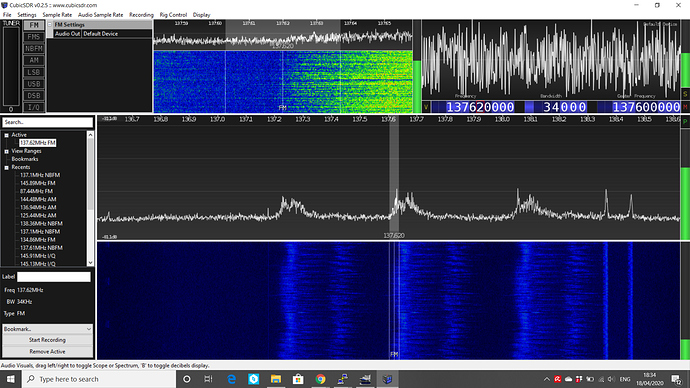Click the CubicSDR taskbar icon
The width and height of the screenshot is (690, 388).
tap(387, 379)
